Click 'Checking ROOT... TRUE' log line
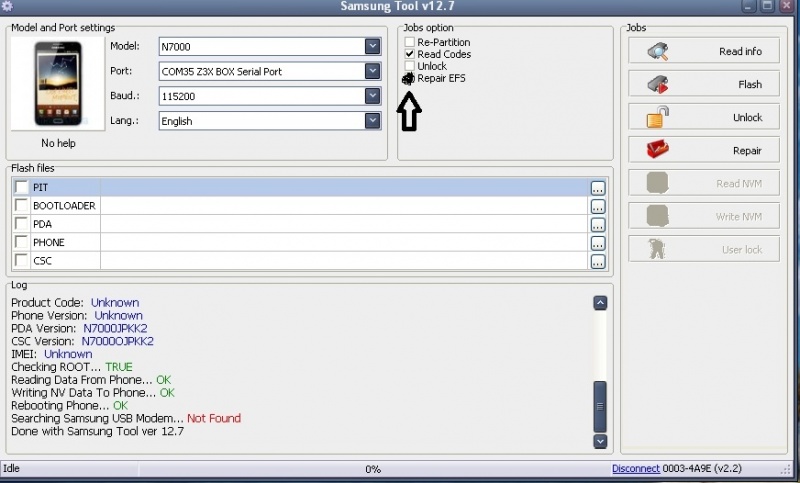Image resolution: width=800 pixels, height=483 pixels. (x=72, y=367)
